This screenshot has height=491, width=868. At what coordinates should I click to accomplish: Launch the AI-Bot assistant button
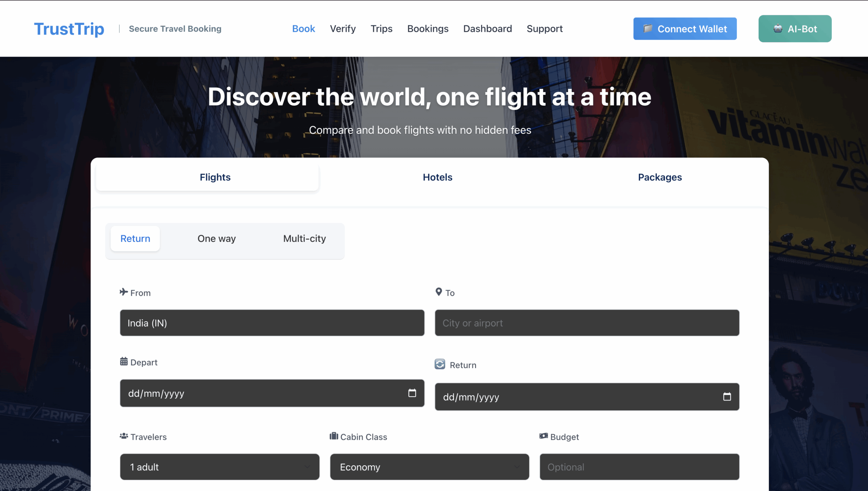click(794, 29)
